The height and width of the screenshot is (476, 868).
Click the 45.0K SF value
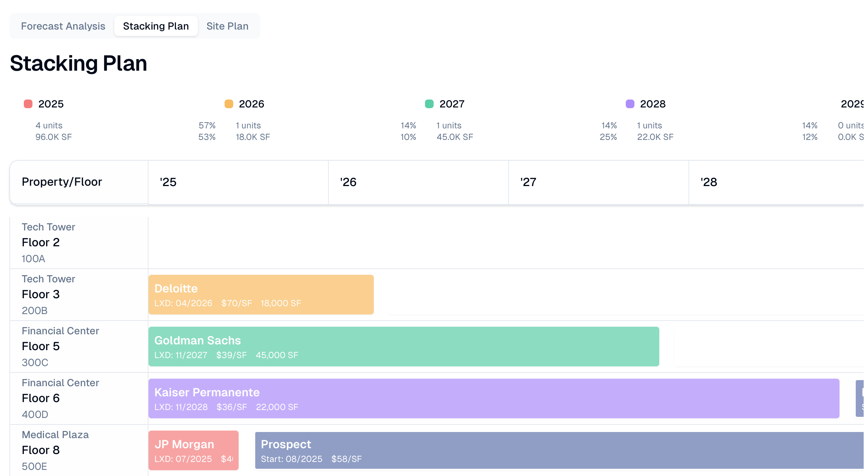point(455,137)
